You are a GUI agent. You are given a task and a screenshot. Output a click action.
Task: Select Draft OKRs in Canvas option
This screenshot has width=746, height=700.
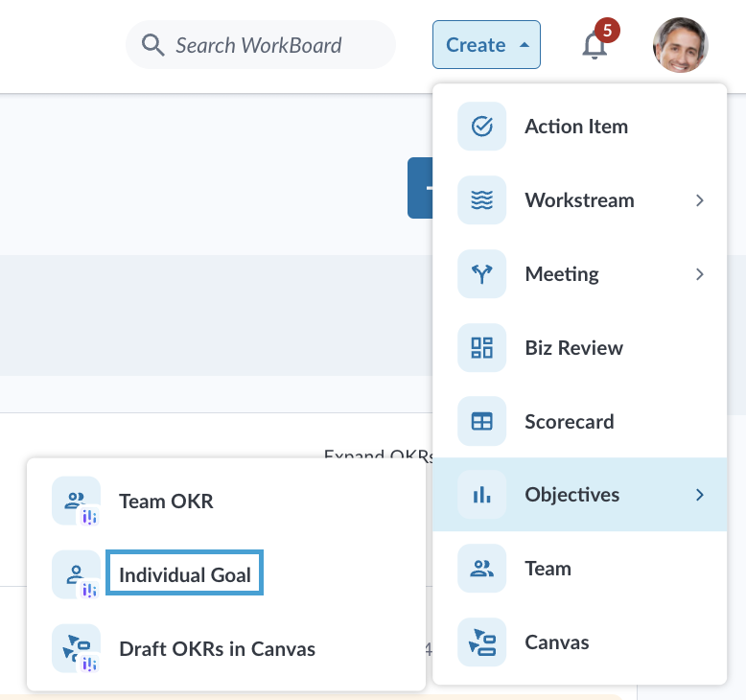226,648
